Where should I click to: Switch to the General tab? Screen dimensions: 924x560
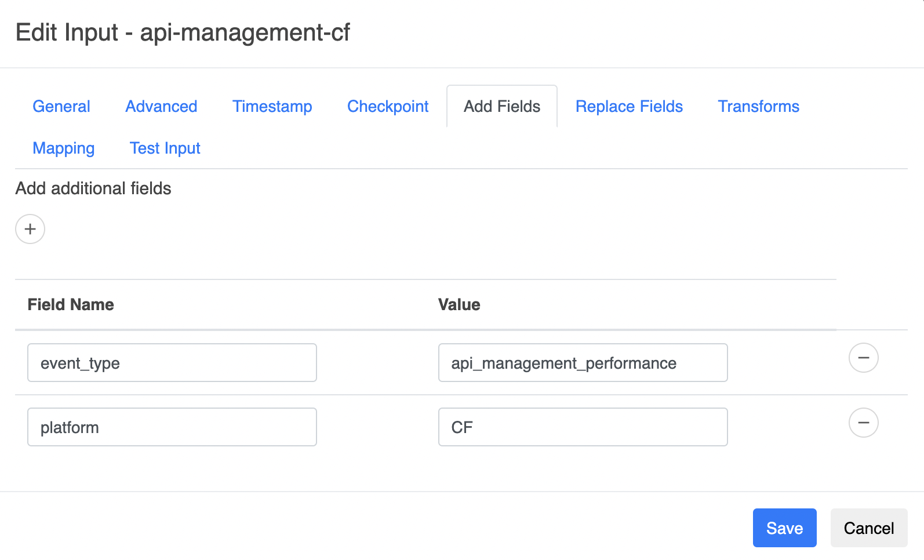tap(61, 107)
